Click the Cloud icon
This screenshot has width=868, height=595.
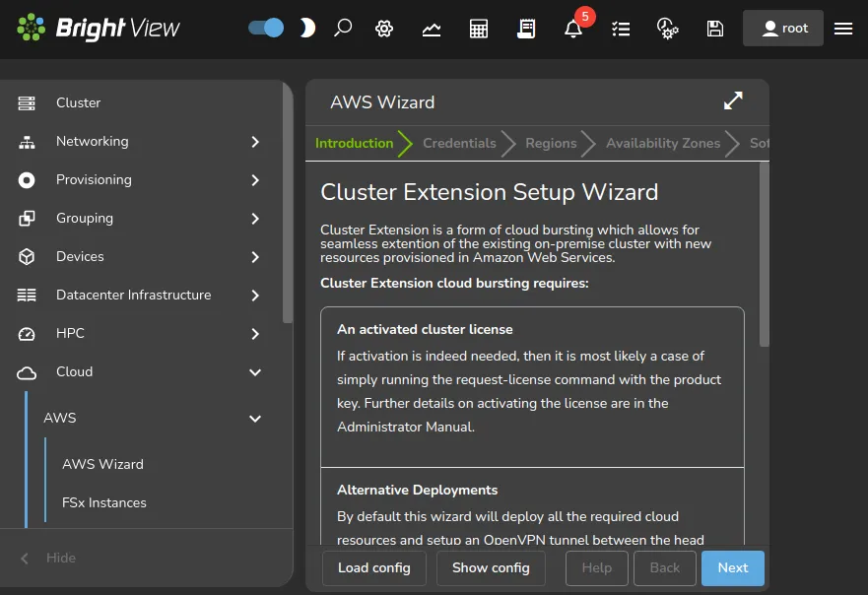pos(27,373)
